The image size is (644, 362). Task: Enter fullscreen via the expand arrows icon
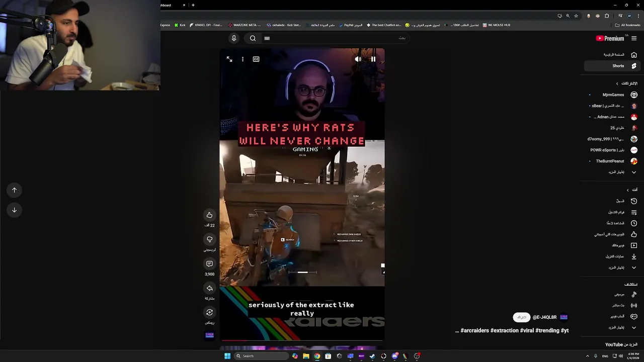[229, 59]
